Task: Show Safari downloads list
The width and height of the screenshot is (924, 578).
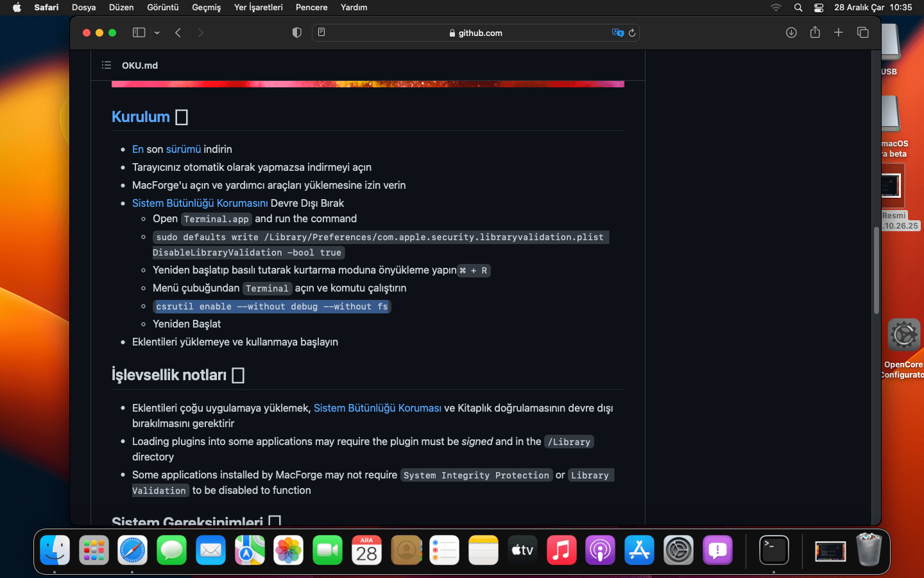Action: pyautogui.click(x=791, y=33)
